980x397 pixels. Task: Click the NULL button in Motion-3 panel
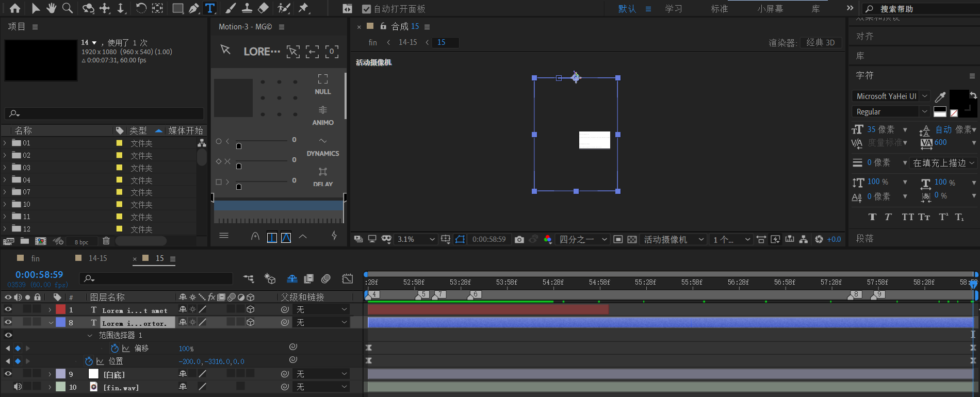tap(323, 85)
